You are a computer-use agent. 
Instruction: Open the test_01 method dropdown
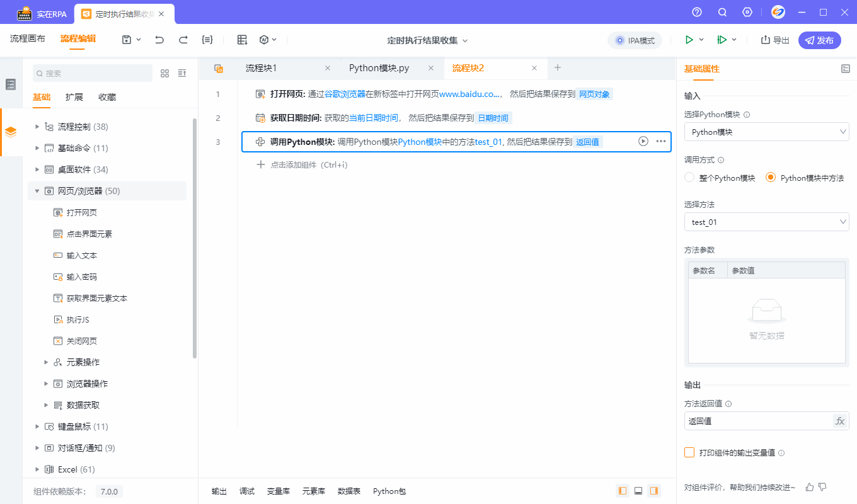pyautogui.click(x=766, y=222)
